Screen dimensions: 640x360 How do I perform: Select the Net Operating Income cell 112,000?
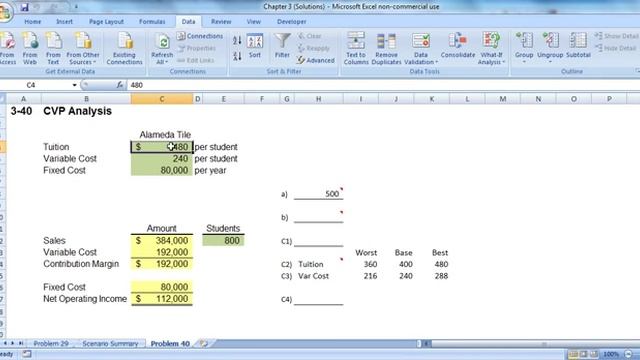(162, 299)
